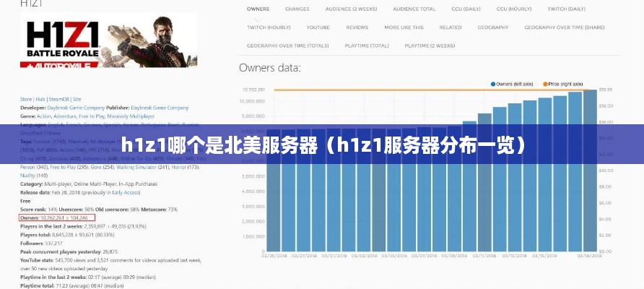Open the Site link

tap(77, 99)
